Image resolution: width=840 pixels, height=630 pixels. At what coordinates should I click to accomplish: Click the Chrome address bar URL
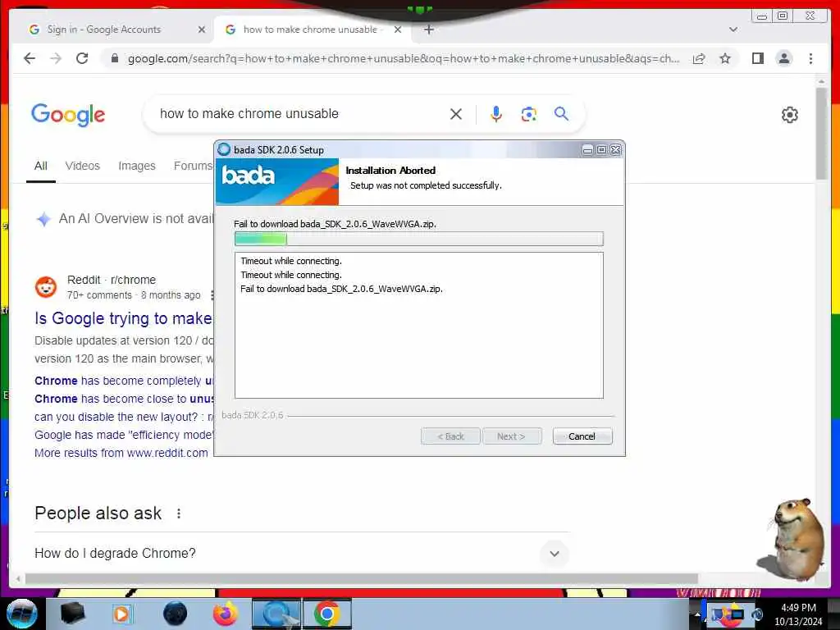coord(404,58)
